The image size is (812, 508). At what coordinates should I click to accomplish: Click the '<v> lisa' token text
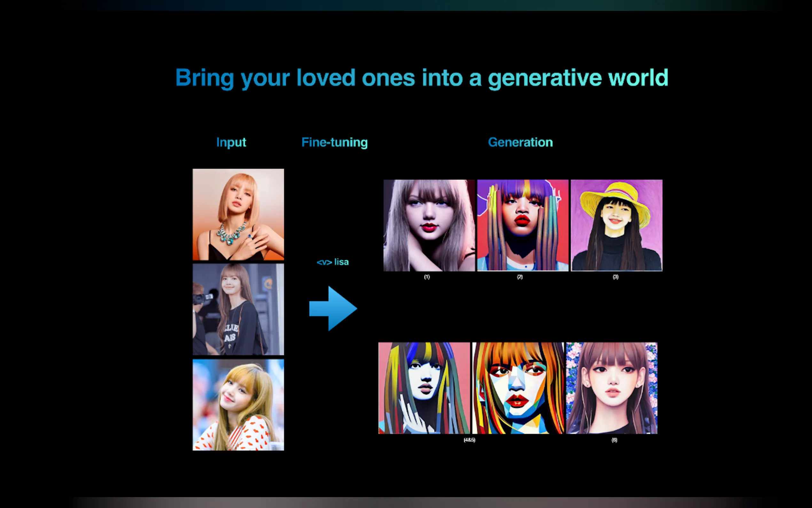[x=333, y=262]
